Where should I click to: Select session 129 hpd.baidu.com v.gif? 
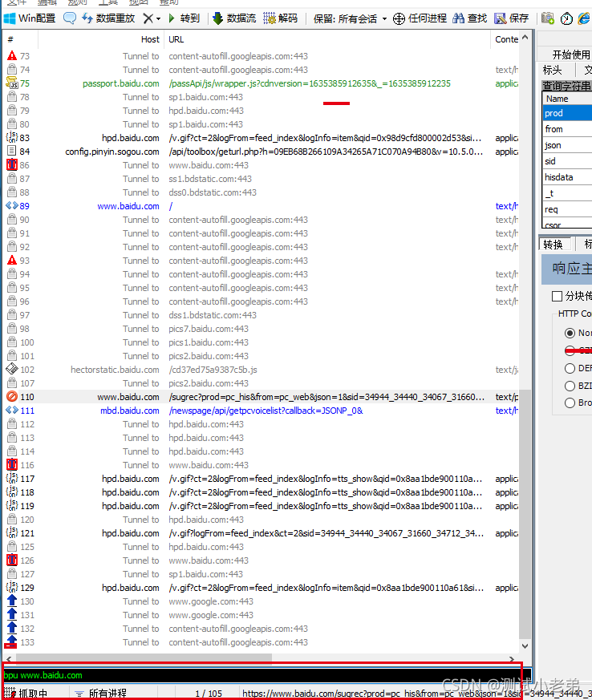coord(262,588)
